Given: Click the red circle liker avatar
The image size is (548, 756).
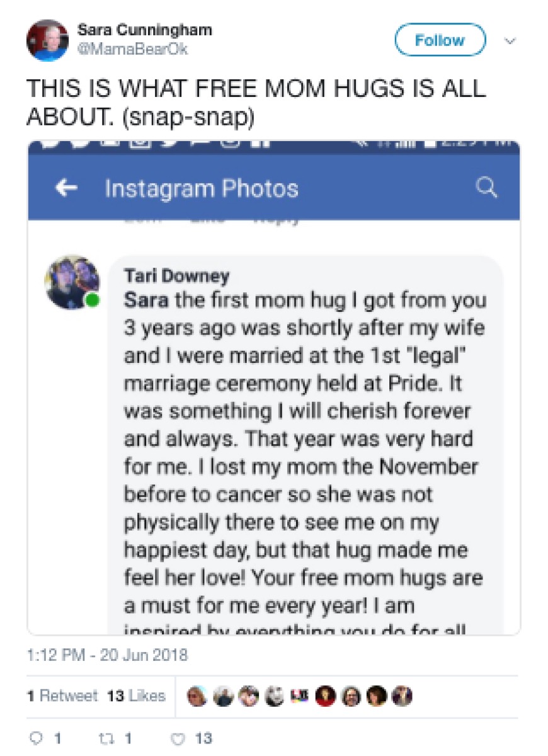Looking at the screenshot, I should pos(325,696).
